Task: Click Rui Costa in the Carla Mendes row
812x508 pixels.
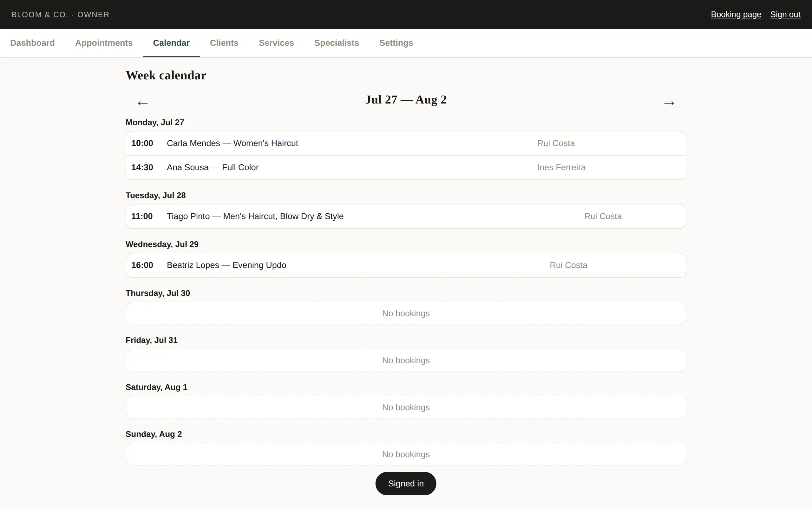Action: pyautogui.click(x=556, y=143)
